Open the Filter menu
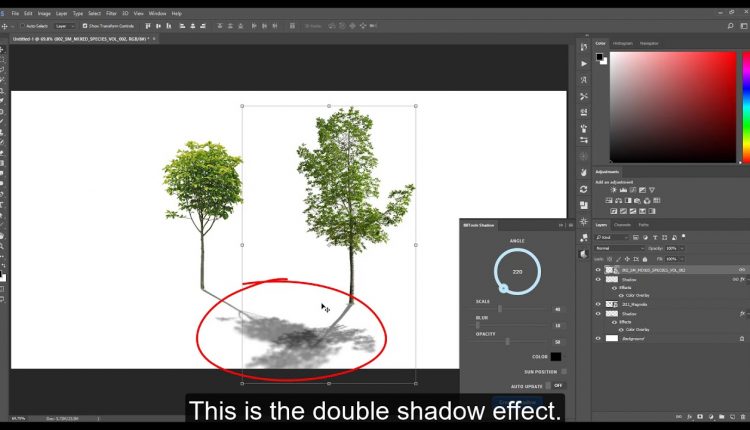This screenshot has height=430, width=750. click(111, 13)
